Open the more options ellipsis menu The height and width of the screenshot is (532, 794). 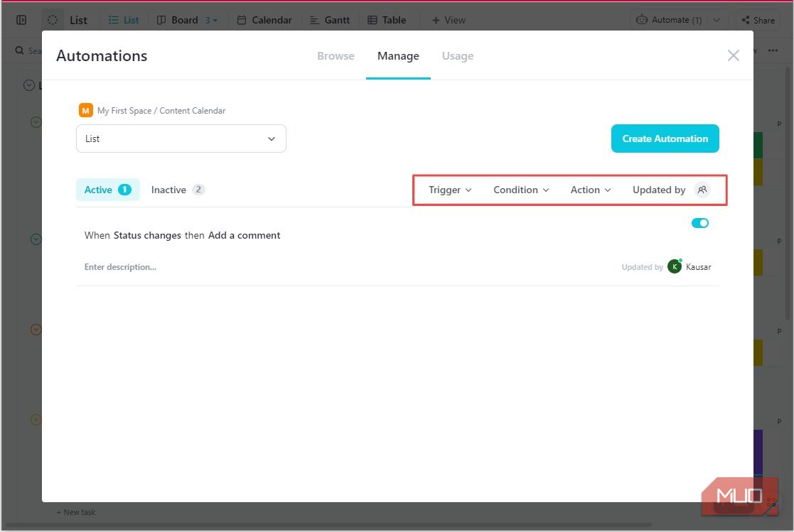point(773,50)
